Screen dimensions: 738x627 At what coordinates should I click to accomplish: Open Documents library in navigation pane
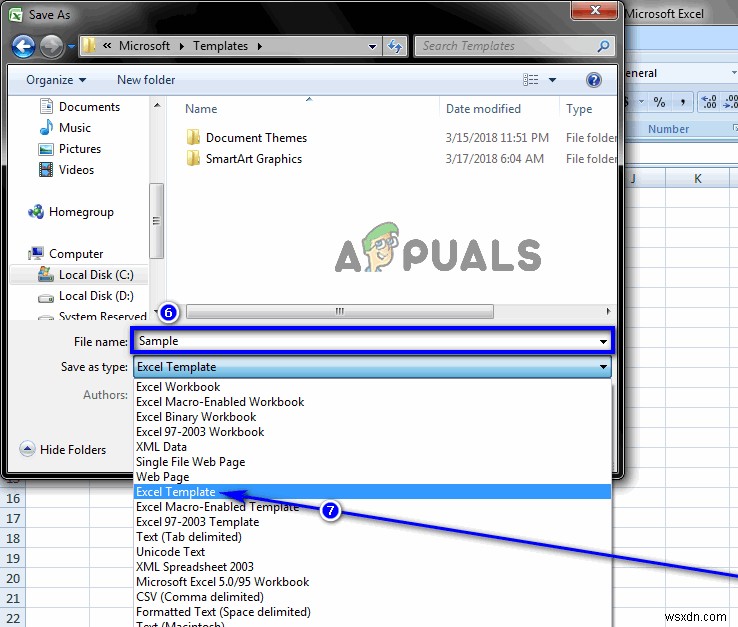point(80,107)
